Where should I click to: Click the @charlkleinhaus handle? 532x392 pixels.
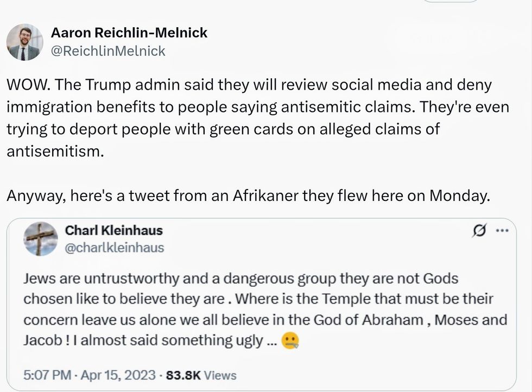coord(114,248)
